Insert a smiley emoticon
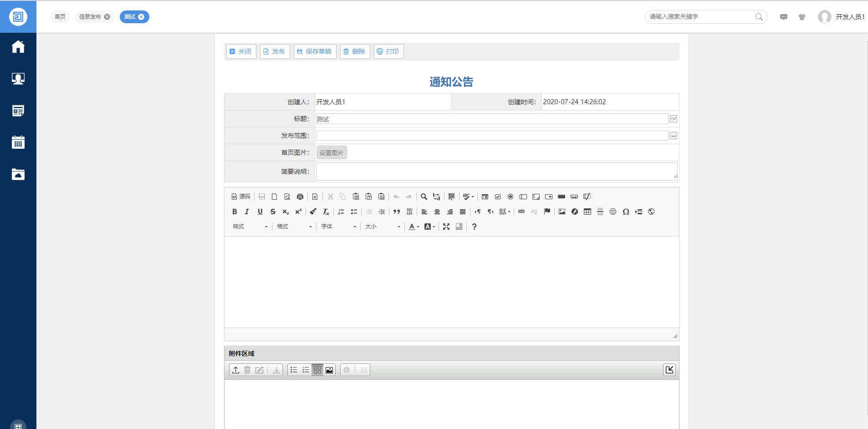This screenshot has width=868, height=429. point(613,212)
